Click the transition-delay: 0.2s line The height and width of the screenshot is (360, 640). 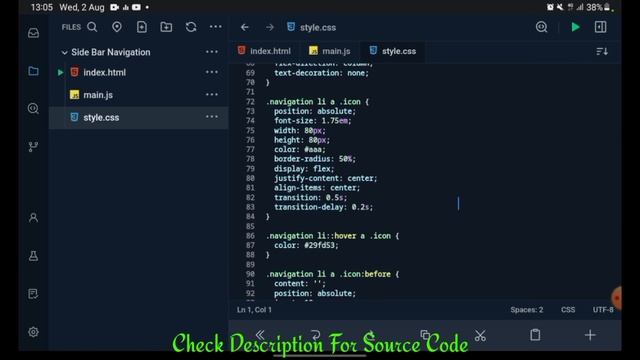(323, 207)
